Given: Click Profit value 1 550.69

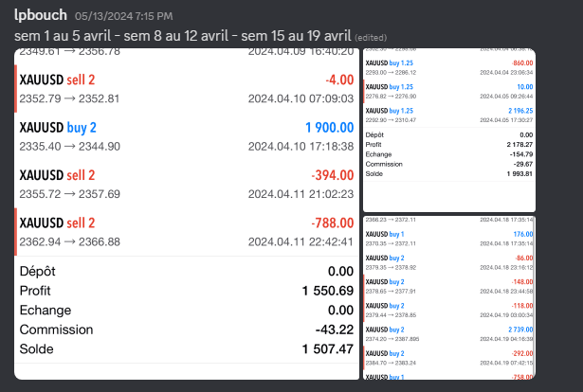Looking at the screenshot, I should coord(328,291).
